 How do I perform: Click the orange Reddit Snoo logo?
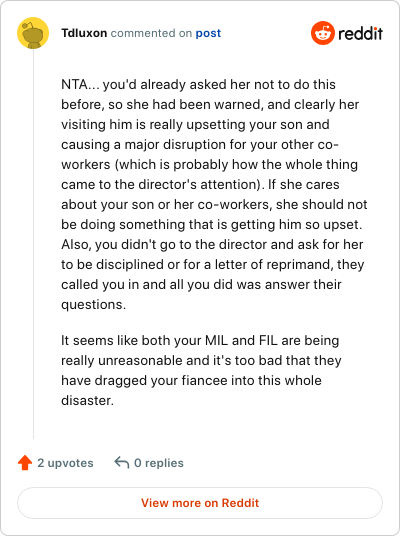click(x=322, y=33)
